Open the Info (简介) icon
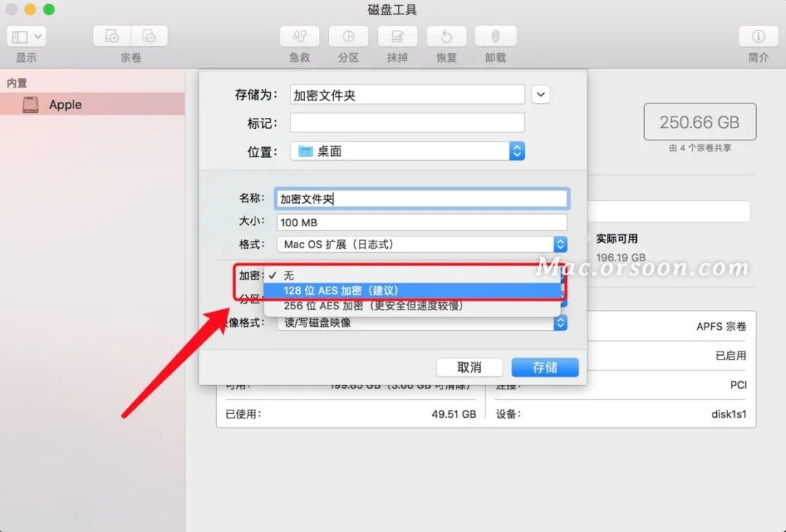The width and height of the screenshot is (786, 532). (x=758, y=36)
